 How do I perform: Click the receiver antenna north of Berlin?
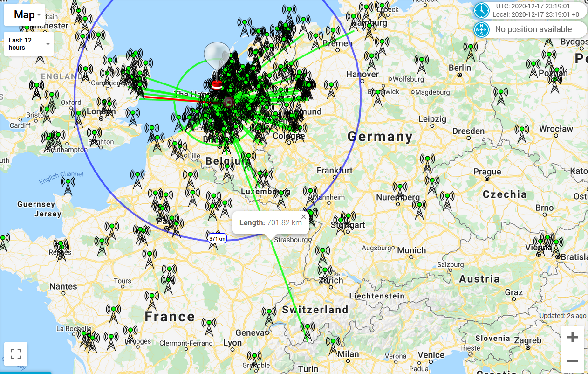point(471,52)
